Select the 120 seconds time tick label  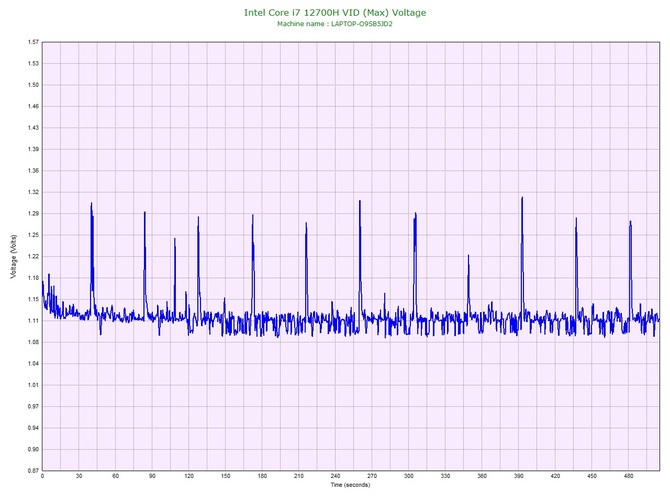coord(189,476)
